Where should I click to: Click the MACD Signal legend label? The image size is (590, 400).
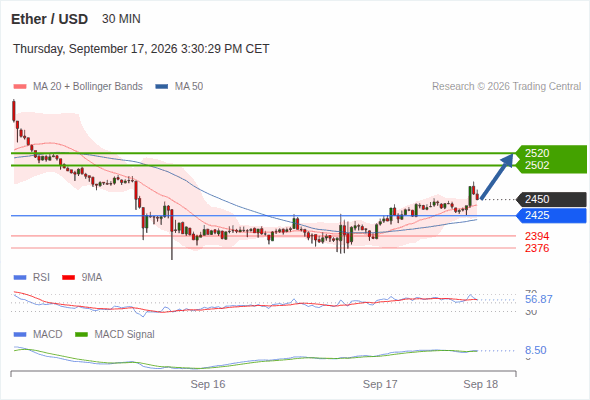[125, 335]
